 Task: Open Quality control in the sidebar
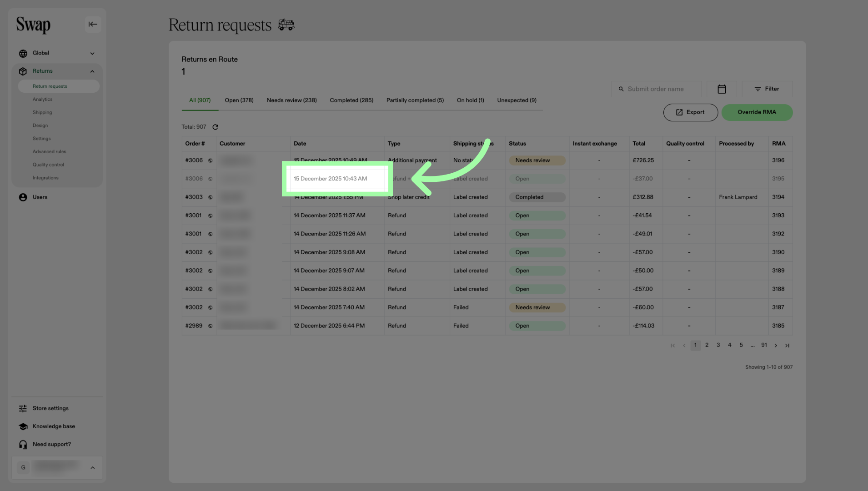click(48, 165)
